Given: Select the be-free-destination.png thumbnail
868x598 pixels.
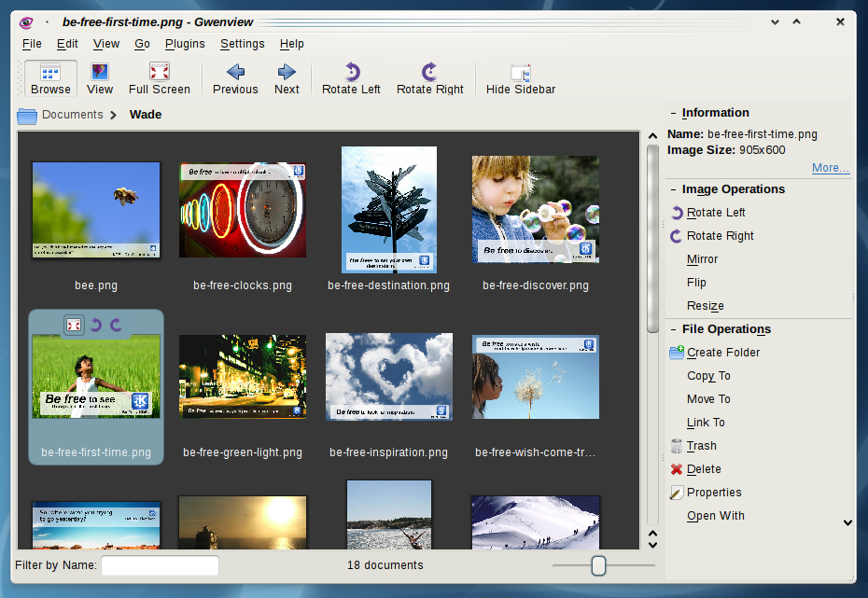Looking at the screenshot, I should (x=388, y=210).
